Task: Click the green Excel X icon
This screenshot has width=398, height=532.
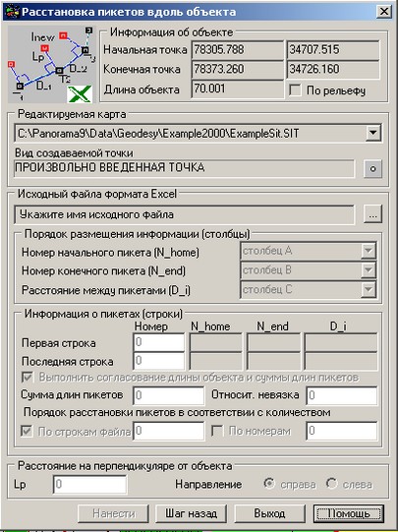Action: pos(80,93)
